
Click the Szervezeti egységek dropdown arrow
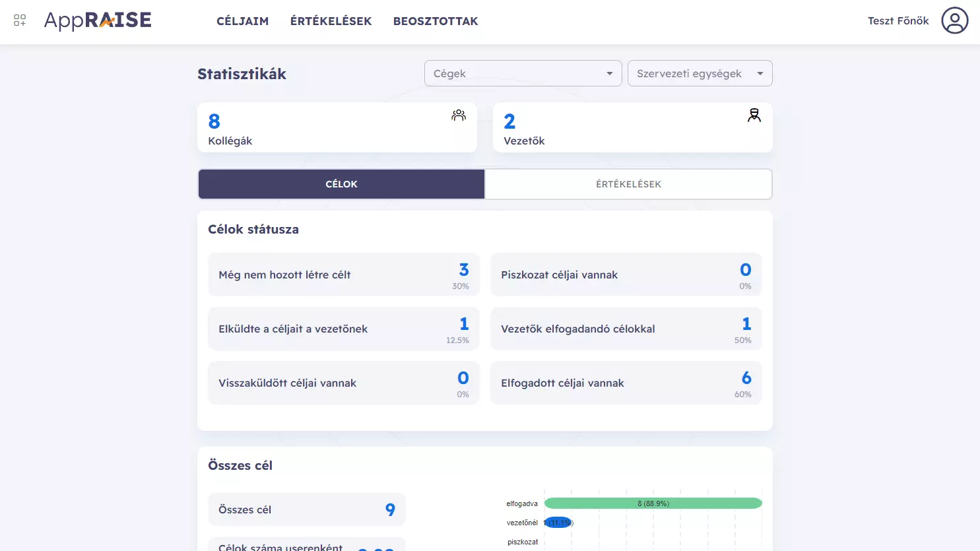coord(760,73)
